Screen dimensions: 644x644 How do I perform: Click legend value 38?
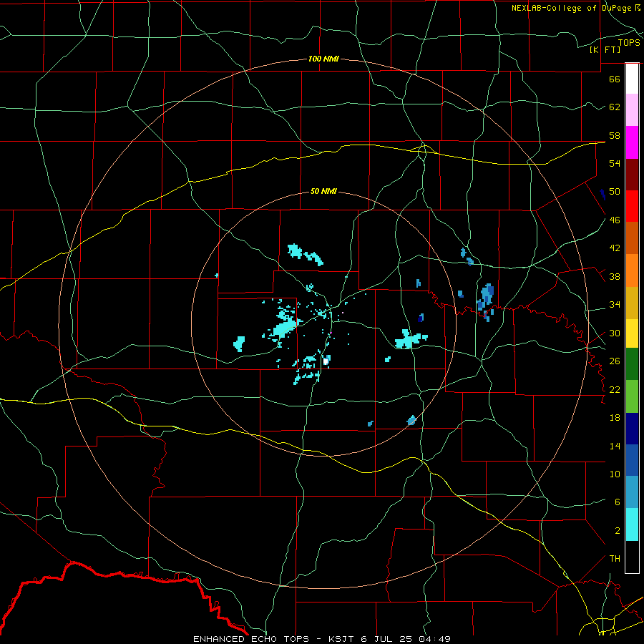[615, 276]
